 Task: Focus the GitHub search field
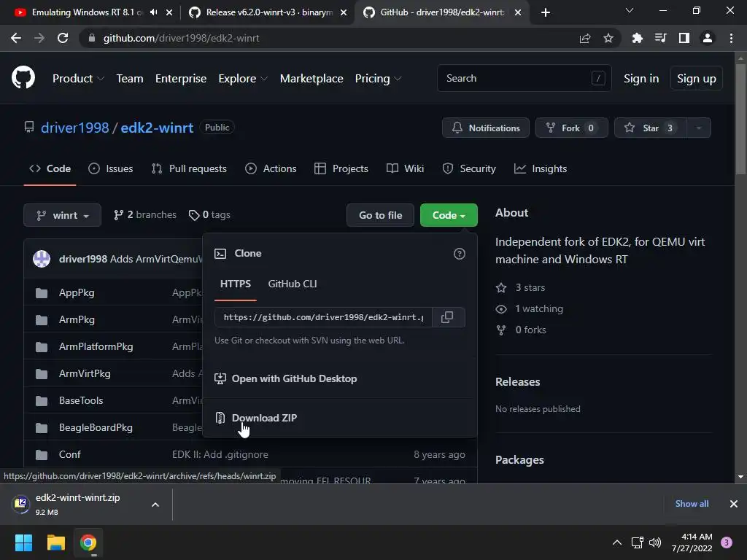click(x=524, y=78)
